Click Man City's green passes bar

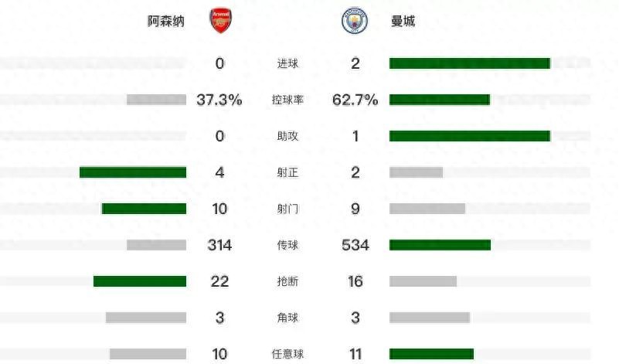pos(440,245)
